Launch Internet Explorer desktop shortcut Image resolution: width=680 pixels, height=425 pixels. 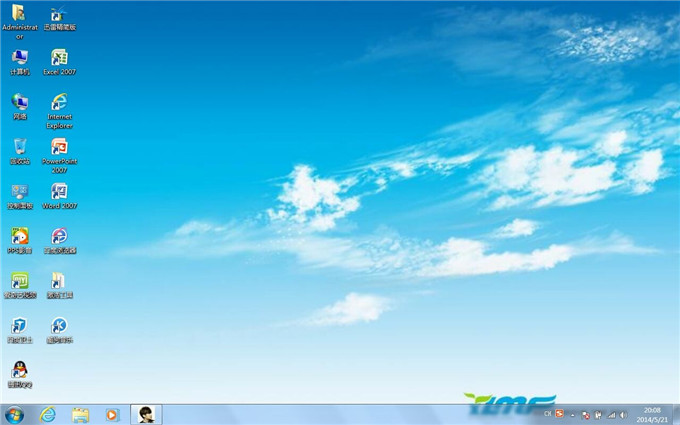click(59, 103)
